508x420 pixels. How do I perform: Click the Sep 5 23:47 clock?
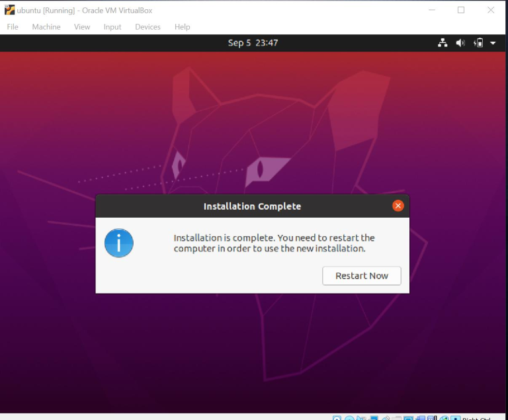click(x=253, y=43)
